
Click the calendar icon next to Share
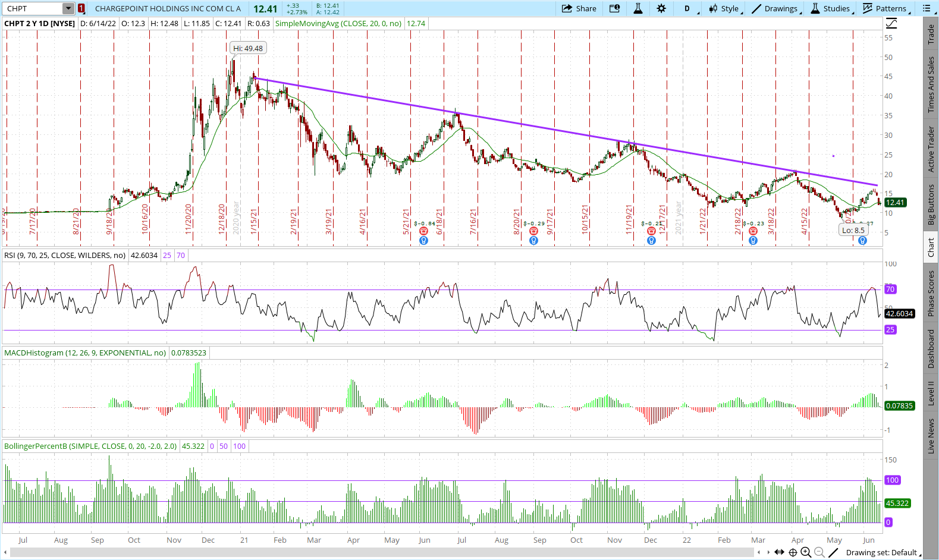pos(614,8)
